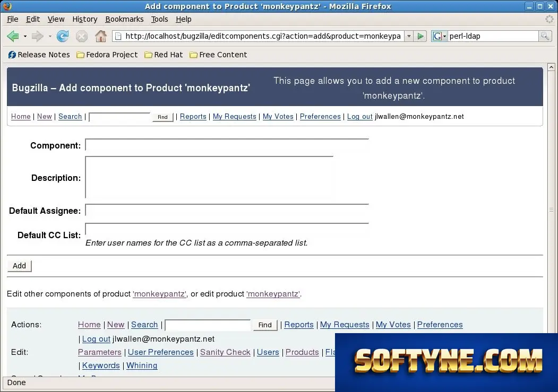Click into the Component text field

coord(227,145)
